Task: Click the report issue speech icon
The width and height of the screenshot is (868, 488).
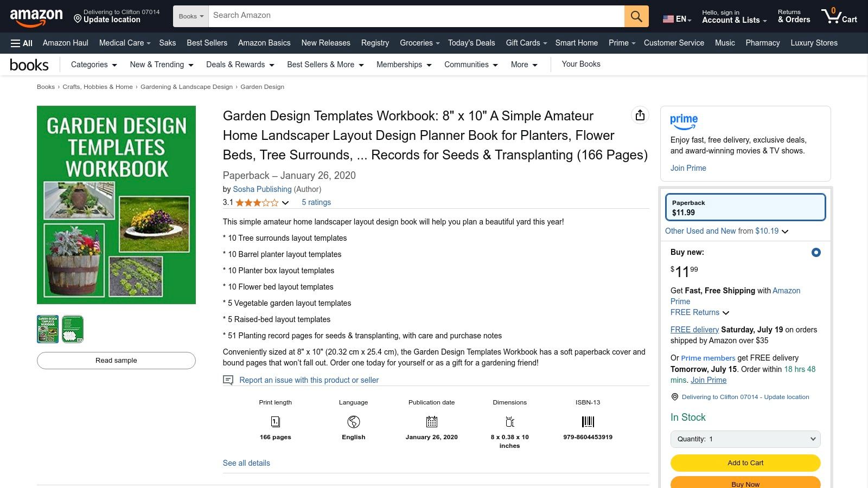Action: pos(228,380)
